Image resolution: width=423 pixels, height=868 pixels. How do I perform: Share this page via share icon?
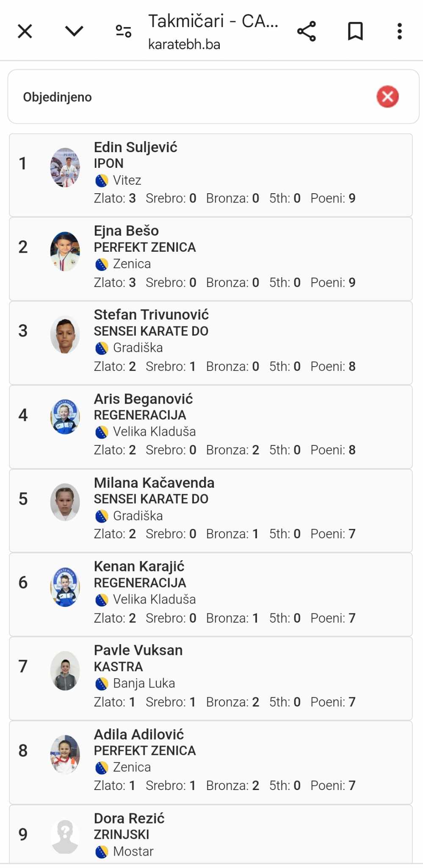coord(307,31)
